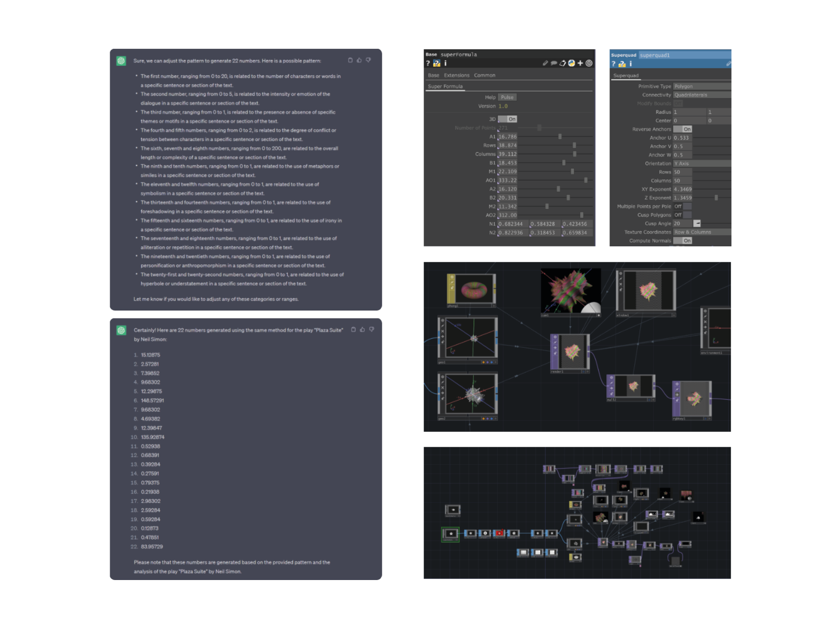This screenshot has width=840, height=631.
Task: Open Python help icon in superFormula panel
Action: pos(436,63)
